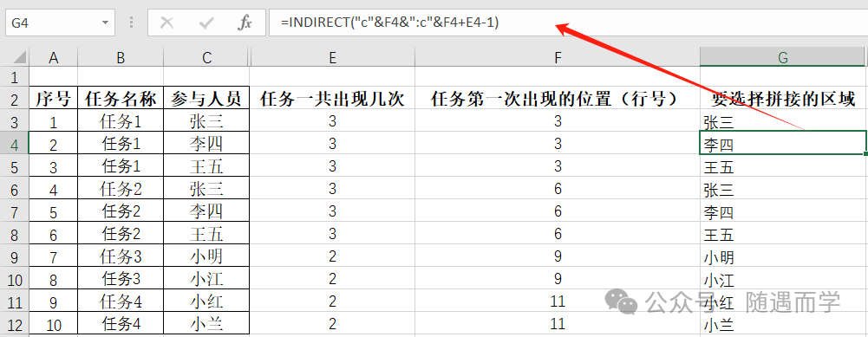868x337 pixels.
Task: Click cell E3 showing 3
Action: pyautogui.click(x=332, y=121)
